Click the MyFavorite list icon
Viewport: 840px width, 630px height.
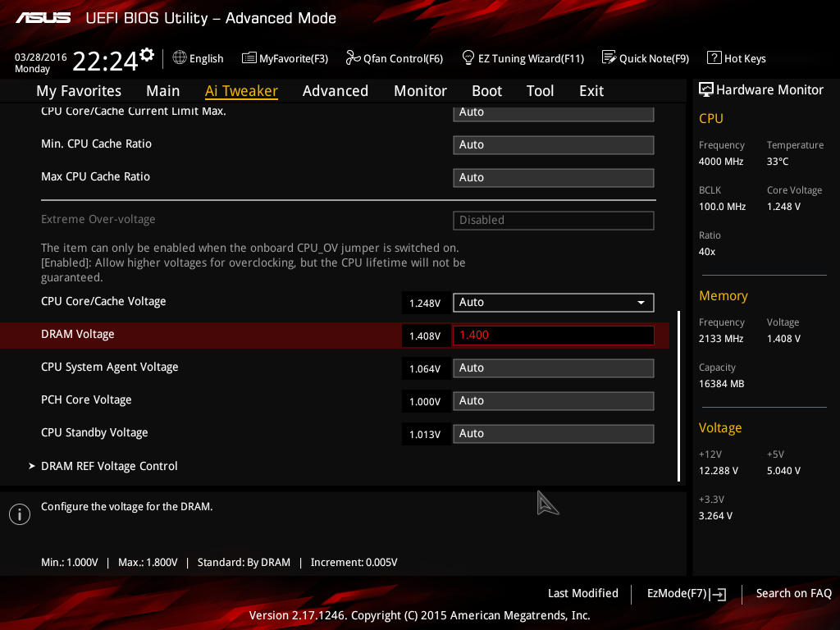coord(249,57)
